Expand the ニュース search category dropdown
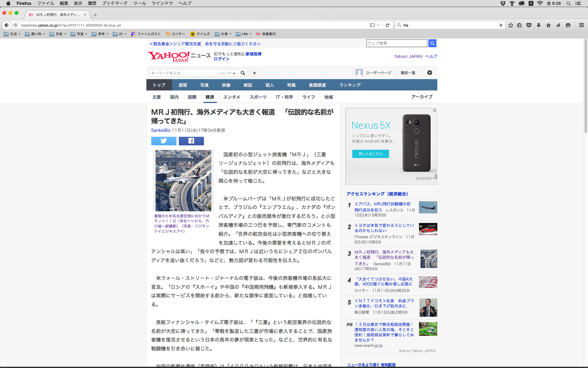This screenshot has height=368, width=588. 227,73
